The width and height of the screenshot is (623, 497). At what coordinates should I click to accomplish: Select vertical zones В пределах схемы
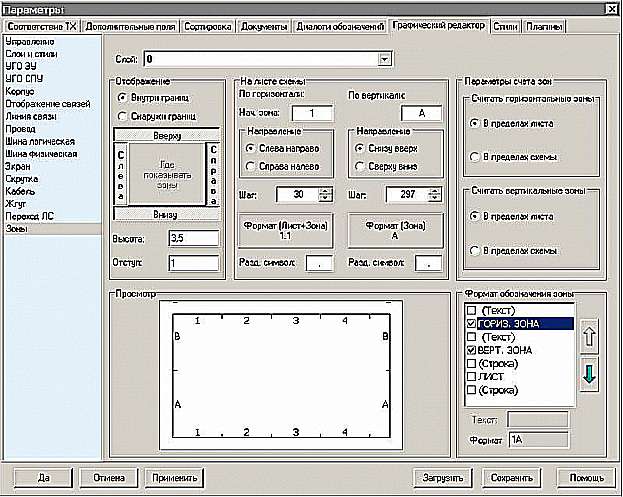(474, 251)
